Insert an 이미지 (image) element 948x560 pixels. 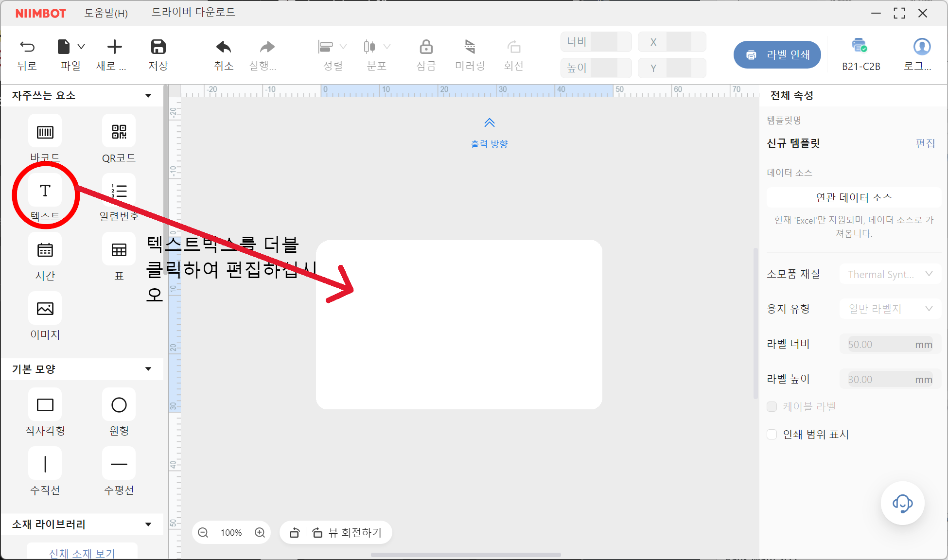click(45, 309)
